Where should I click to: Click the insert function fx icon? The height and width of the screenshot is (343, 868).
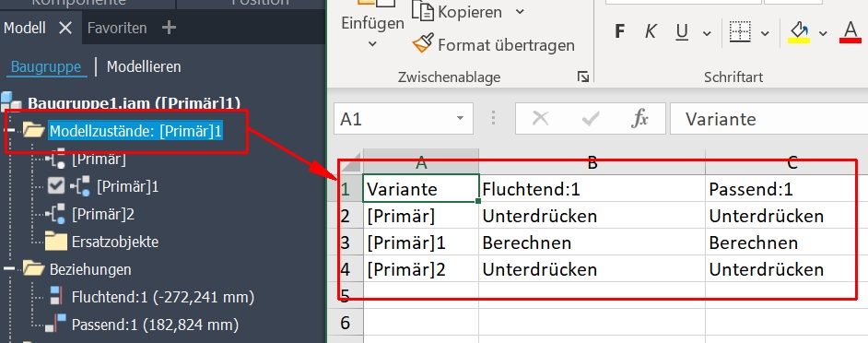[x=639, y=119]
